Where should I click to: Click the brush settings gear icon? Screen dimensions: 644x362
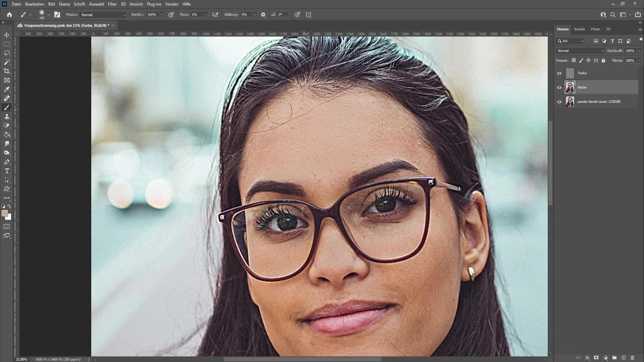[x=263, y=15]
